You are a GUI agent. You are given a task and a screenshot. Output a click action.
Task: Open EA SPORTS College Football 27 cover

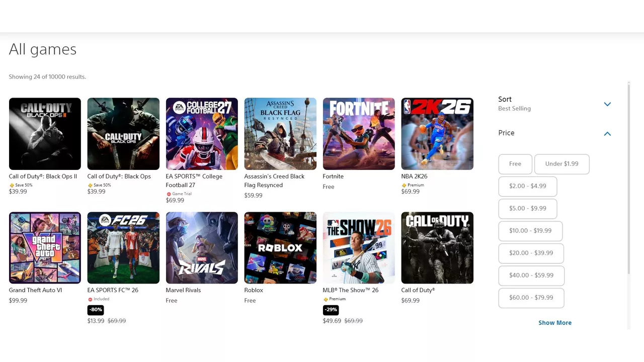(202, 134)
